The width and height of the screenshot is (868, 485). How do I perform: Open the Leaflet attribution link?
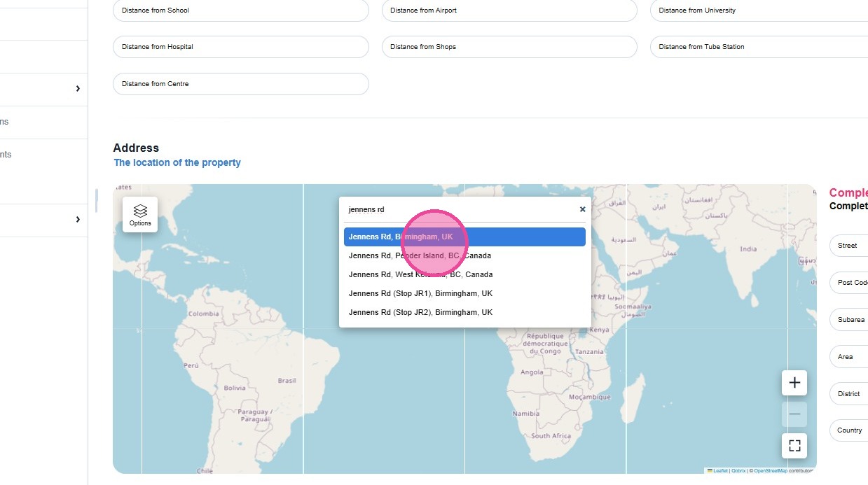click(720, 471)
